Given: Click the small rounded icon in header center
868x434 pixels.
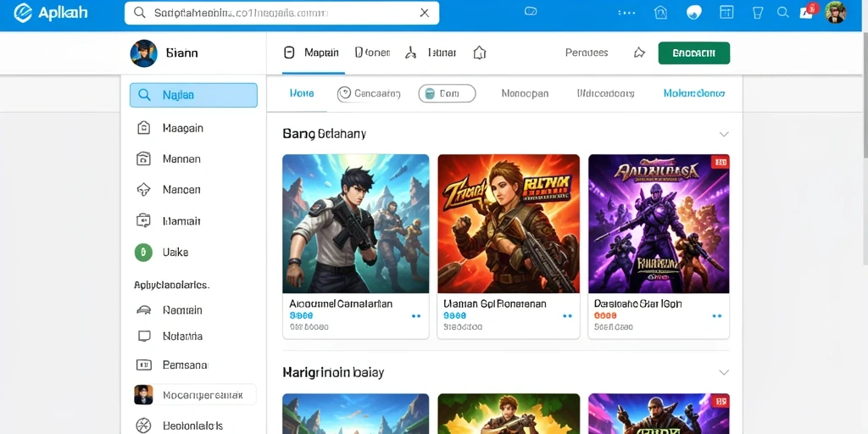Looking at the screenshot, I should coord(531,11).
